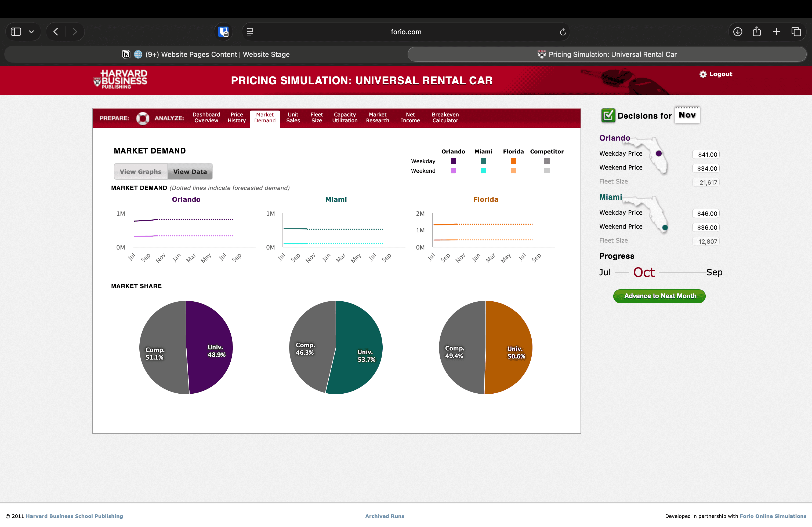
Task: Click the Miami Weekend Price field
Action: (x=706, y=227)
